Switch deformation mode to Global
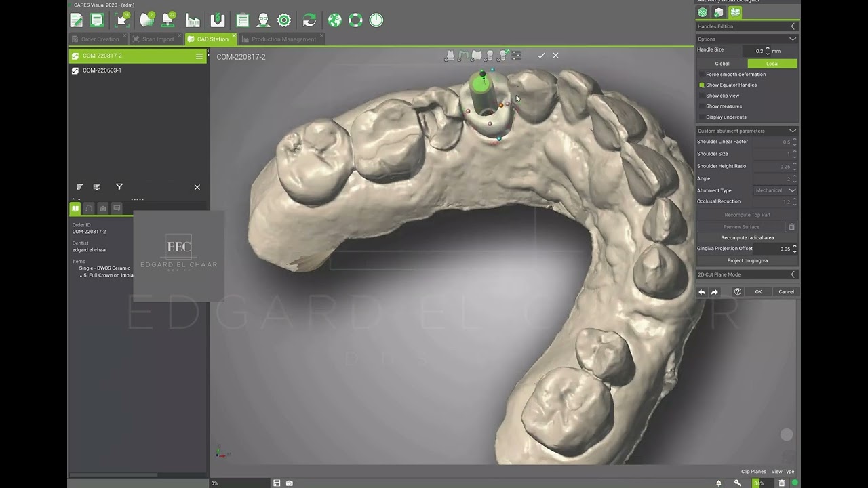The height and width of the screenshot is (488, 868). (722, 64)
